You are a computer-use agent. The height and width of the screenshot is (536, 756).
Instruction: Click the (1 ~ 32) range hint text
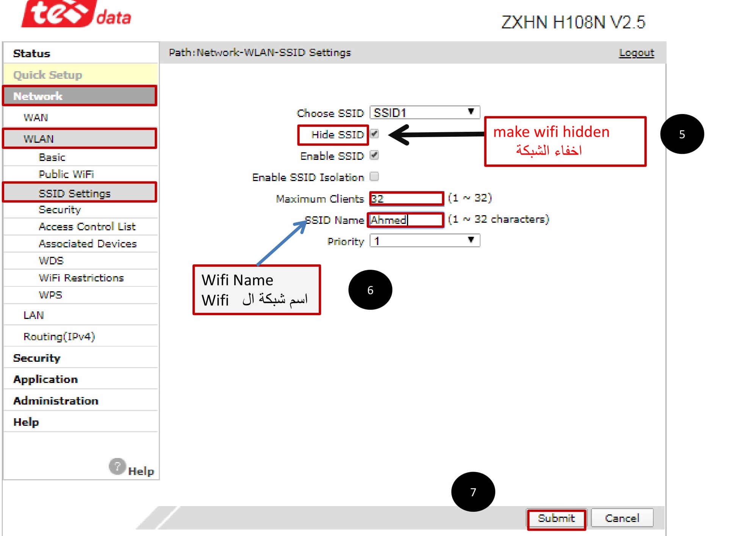click(470, 198)
